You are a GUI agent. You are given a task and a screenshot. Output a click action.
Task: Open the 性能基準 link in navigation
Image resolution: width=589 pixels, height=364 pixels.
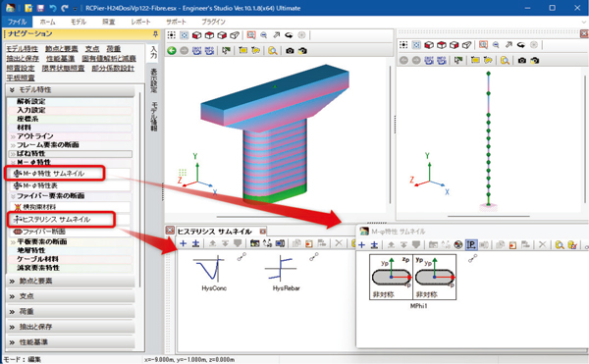(x=60, y=59)
